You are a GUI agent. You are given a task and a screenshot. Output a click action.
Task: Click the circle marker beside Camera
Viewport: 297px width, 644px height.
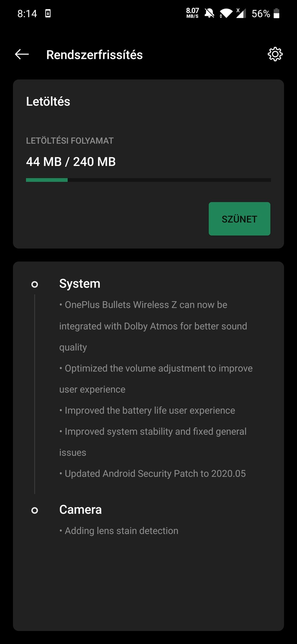pos(35,510)
